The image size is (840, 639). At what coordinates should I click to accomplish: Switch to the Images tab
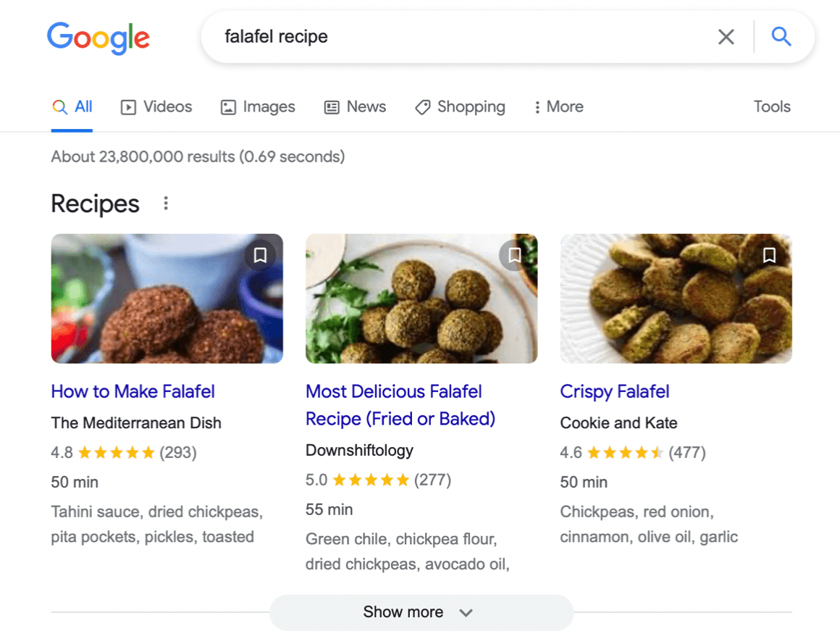click(x=258, y=107)
